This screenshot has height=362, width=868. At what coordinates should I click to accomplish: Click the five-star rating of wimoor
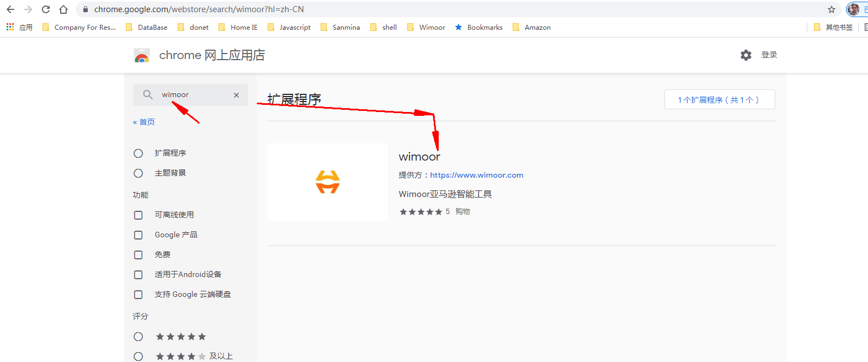pos(421,212)
